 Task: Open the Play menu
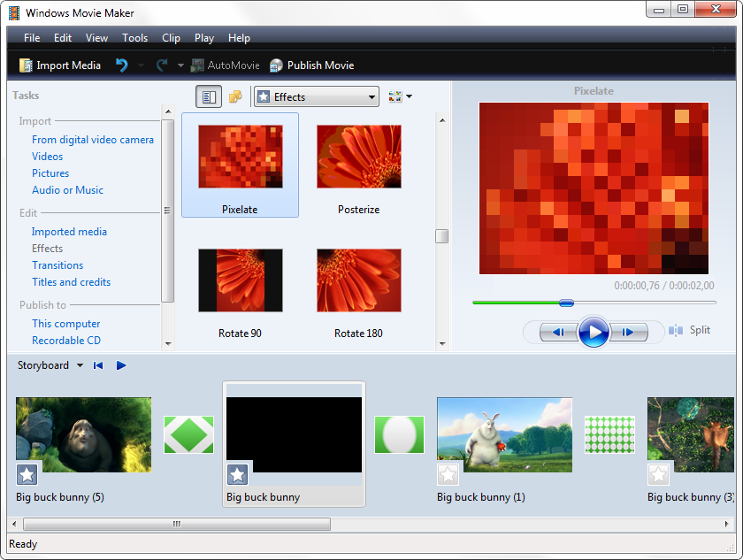click(x=204, y=38)
